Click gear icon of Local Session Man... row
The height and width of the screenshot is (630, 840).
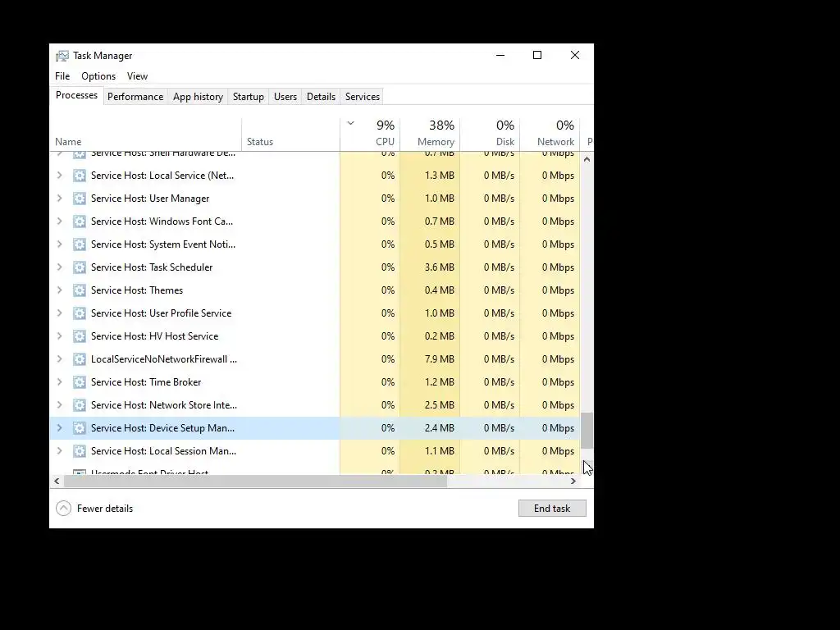click(80, 451)
